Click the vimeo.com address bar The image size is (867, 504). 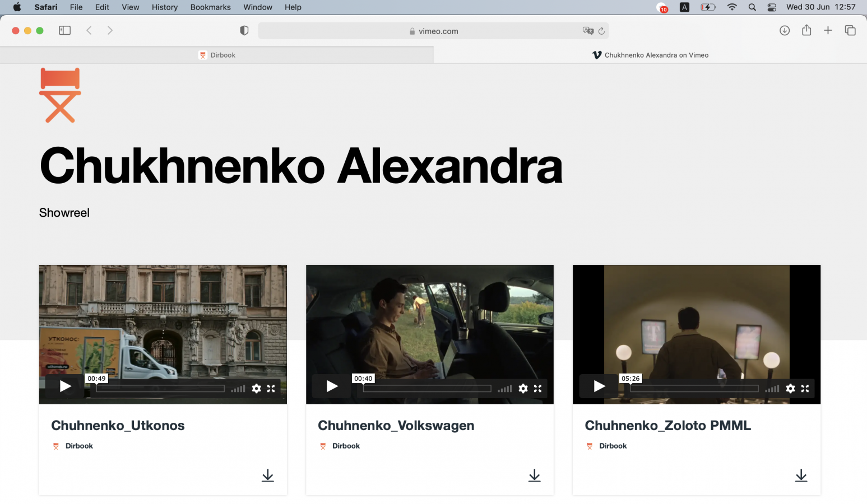433,31
